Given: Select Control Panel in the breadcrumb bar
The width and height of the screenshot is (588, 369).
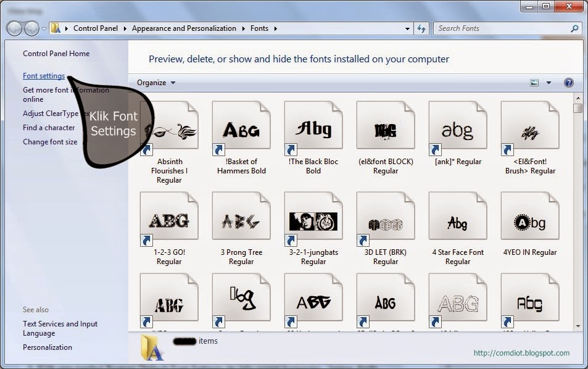Looking at the screenshot, I should (x=96, y=28).
